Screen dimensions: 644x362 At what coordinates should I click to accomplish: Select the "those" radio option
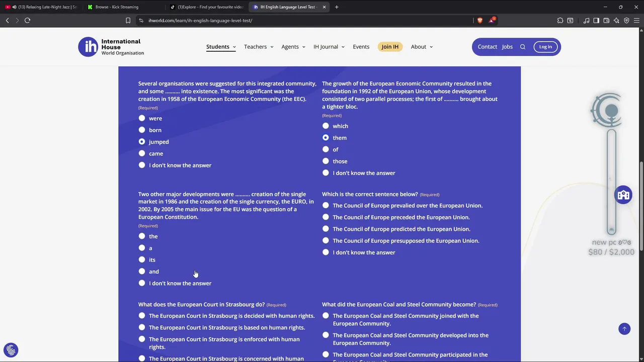click(x=326, y=161)
